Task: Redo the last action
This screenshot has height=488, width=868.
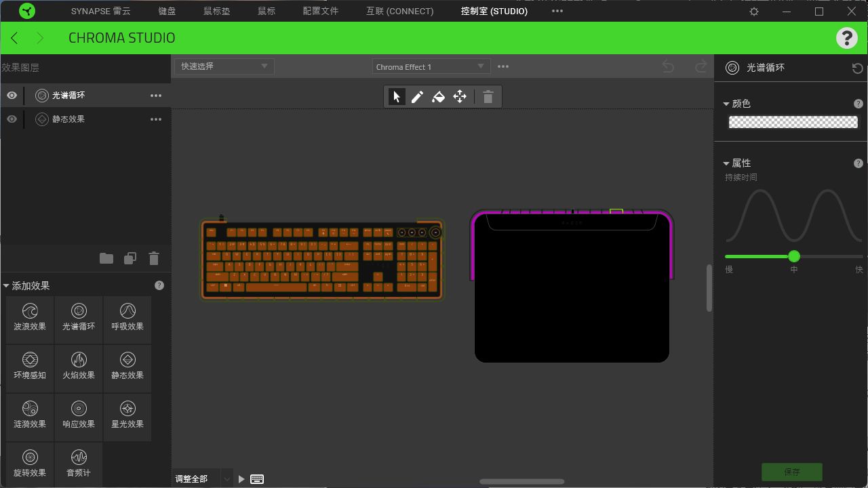Action: (701, 66)
